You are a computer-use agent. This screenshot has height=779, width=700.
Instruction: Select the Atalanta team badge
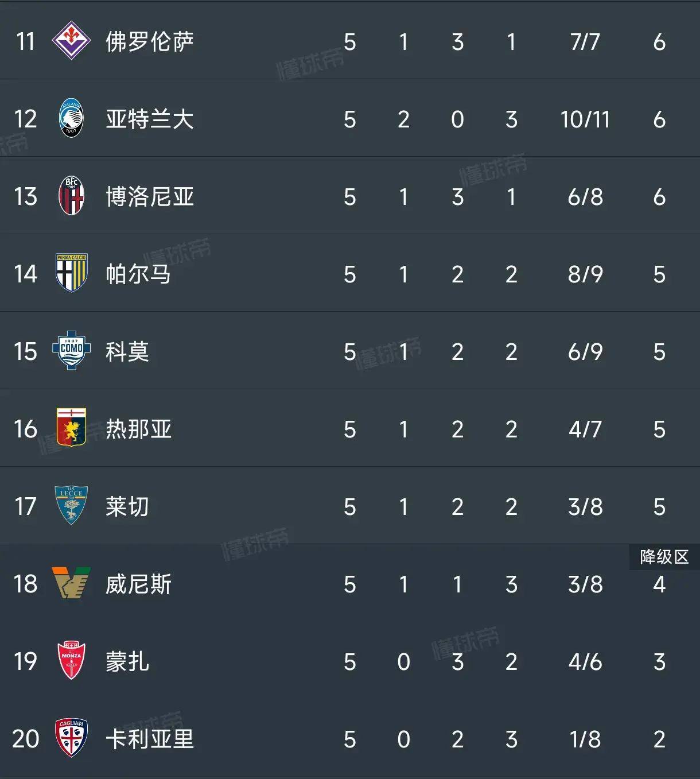[x=71, y=119]
